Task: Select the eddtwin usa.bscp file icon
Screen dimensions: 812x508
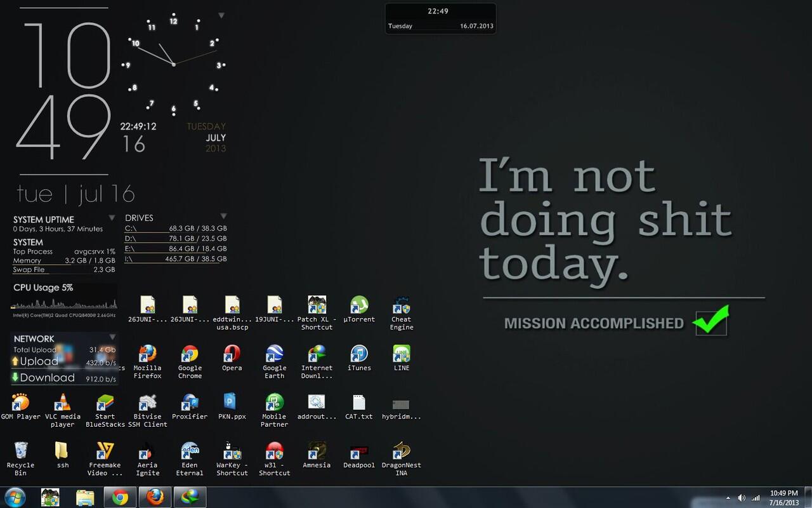Action: tap(232, 313)
